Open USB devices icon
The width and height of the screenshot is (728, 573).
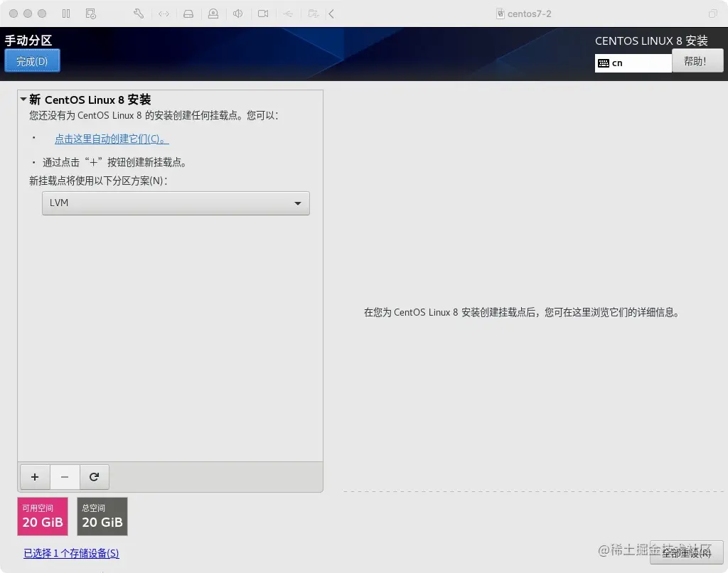[x=289, y=14]
